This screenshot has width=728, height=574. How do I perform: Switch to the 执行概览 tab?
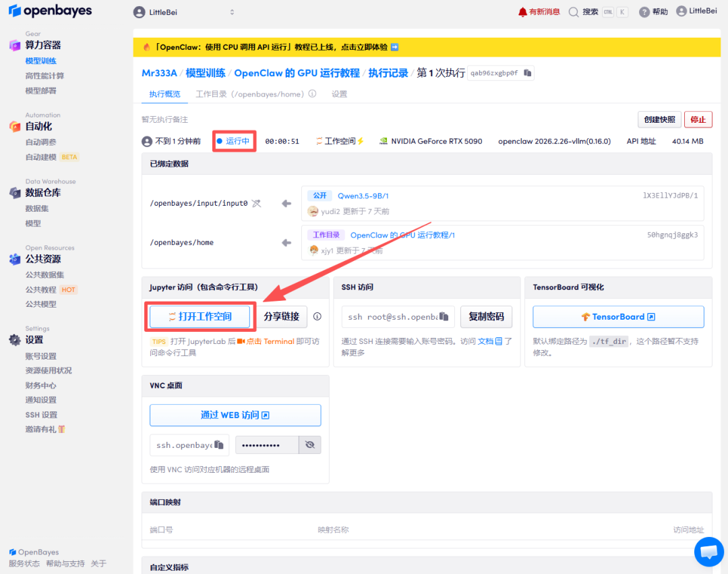(164, 94)
